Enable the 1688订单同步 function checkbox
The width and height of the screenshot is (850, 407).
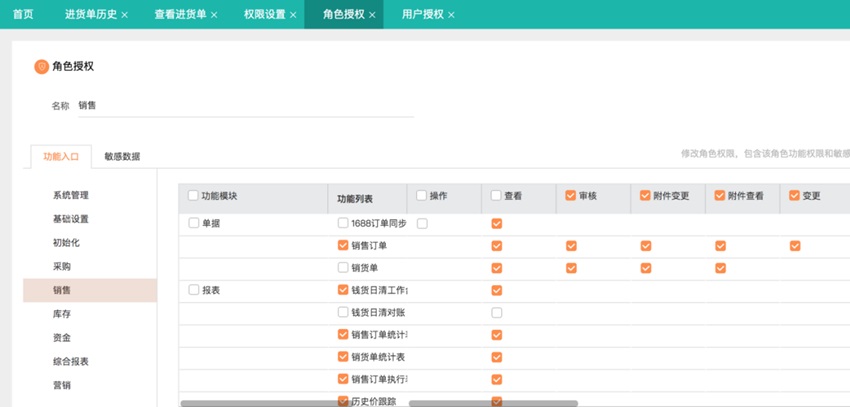click(x=344, y=224)
